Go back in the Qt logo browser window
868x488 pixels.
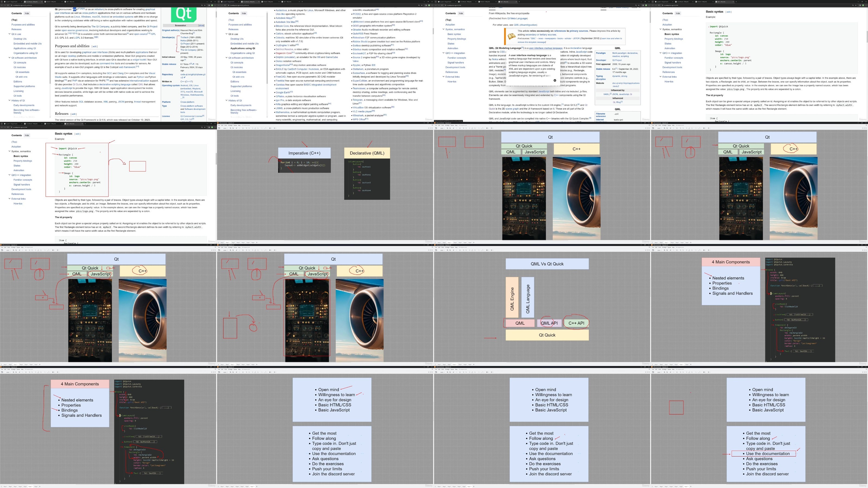(x=2, y=5)
